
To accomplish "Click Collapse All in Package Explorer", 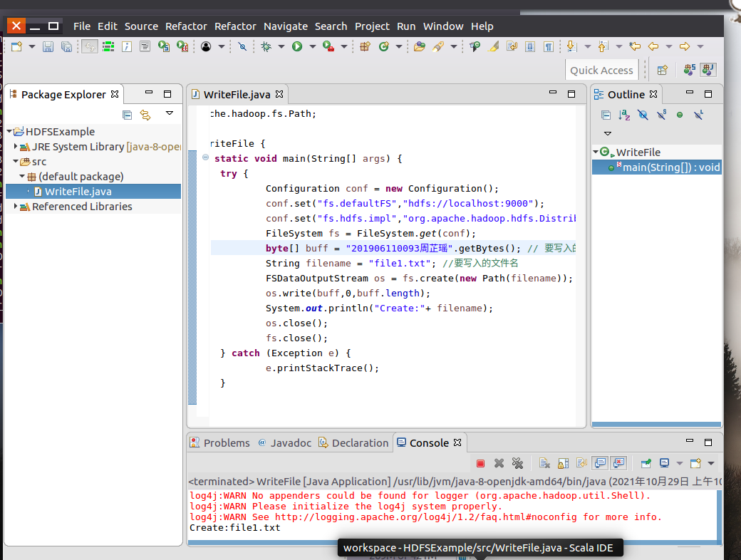I will coord(127,115).
